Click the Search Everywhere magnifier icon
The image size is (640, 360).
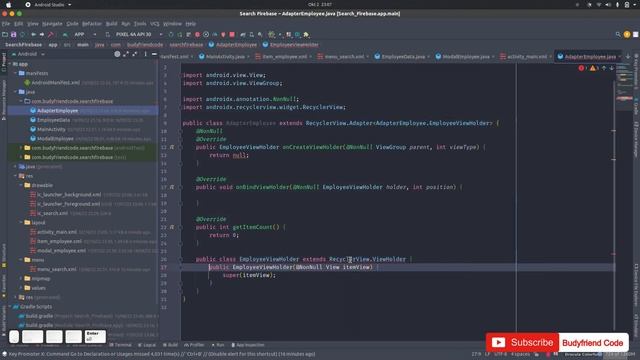pos(618,35)
